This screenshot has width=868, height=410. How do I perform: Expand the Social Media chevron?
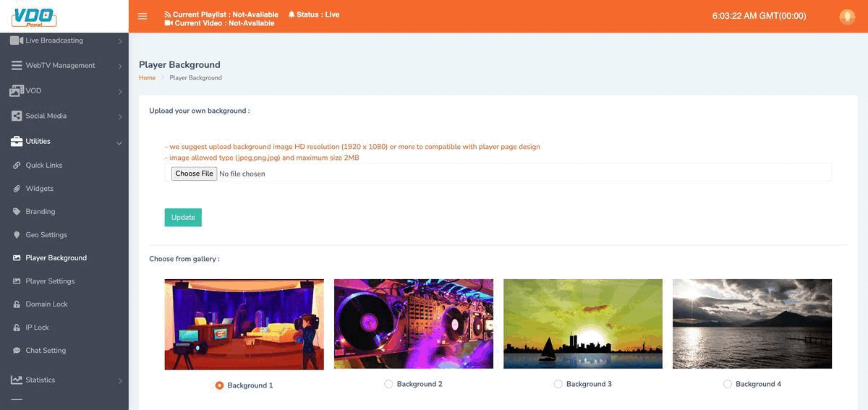pyautogui.click(x=119, y=116)
